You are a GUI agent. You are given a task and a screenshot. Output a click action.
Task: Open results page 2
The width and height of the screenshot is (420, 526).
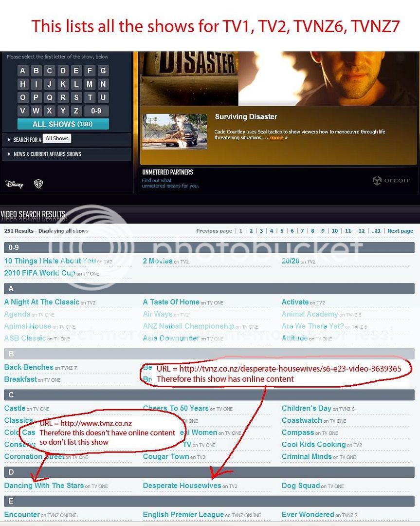251,231
